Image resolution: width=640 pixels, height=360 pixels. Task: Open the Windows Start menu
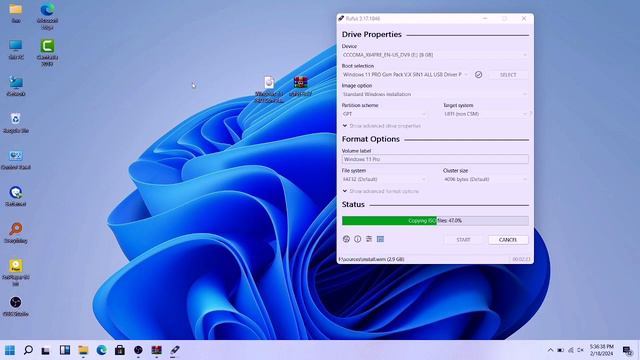click(10, 350)
